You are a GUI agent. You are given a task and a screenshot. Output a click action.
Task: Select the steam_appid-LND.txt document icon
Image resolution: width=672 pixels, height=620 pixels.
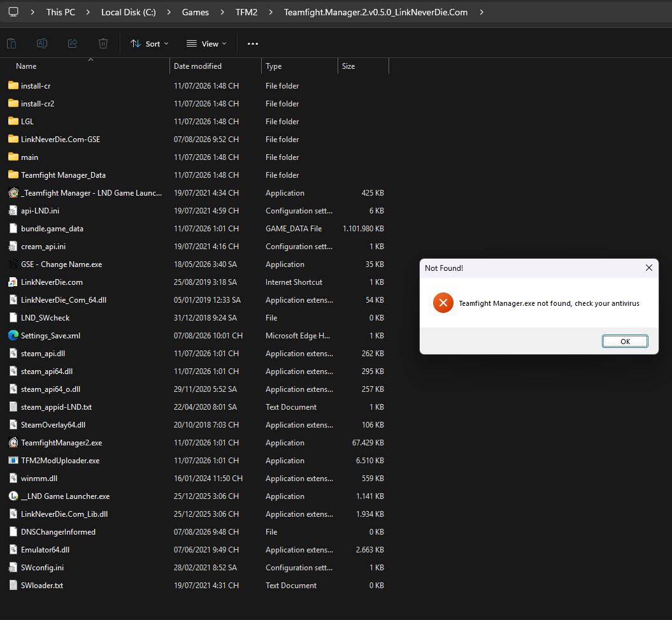click(13, 407)
